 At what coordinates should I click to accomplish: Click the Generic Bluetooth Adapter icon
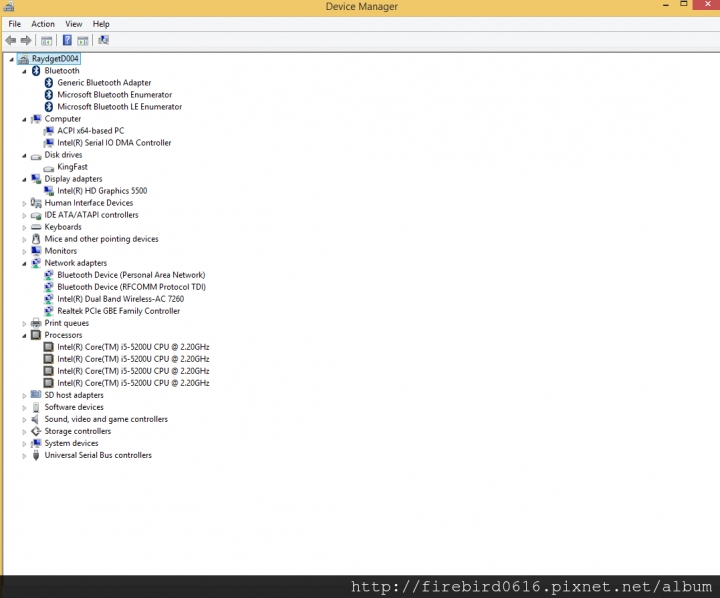pyautogui.click(x=49, y=83)
